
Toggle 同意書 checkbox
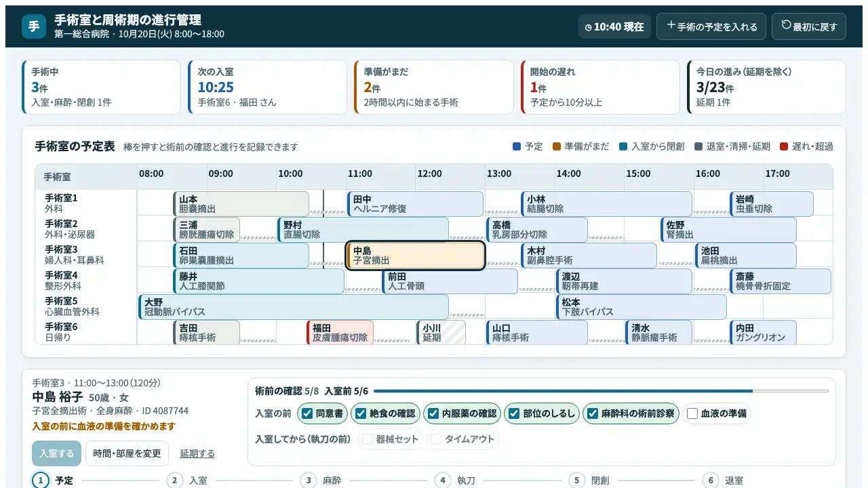[307, 413]
